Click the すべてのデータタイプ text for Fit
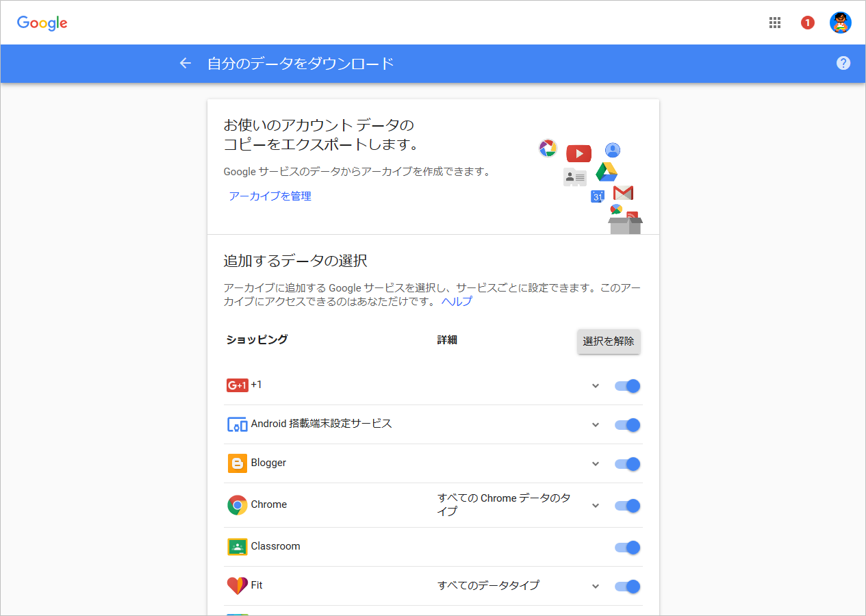The height and width of the screenshot is (616, 866). (x=488, y=586)
